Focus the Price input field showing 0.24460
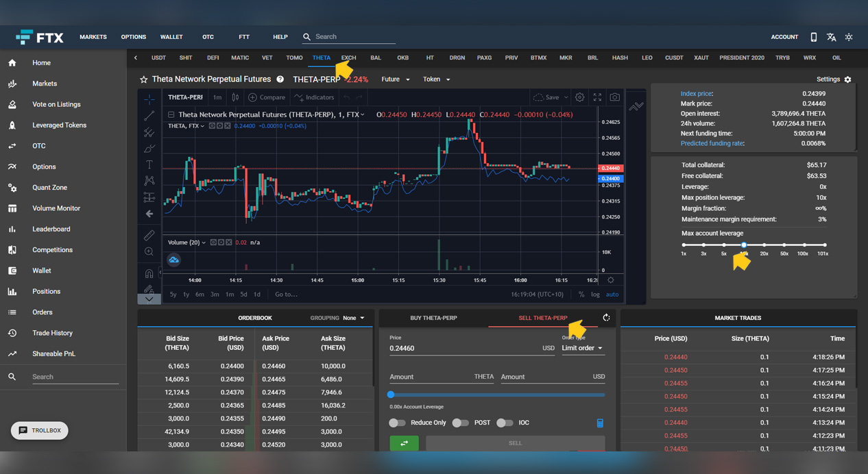This screenshot has height=474, width=868. 472,348
